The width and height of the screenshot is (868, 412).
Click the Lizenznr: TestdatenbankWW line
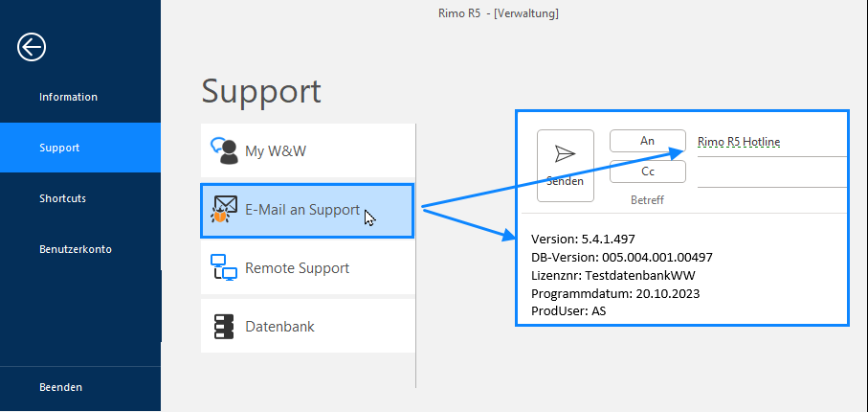pyautogui.click(x=612, y=276)
